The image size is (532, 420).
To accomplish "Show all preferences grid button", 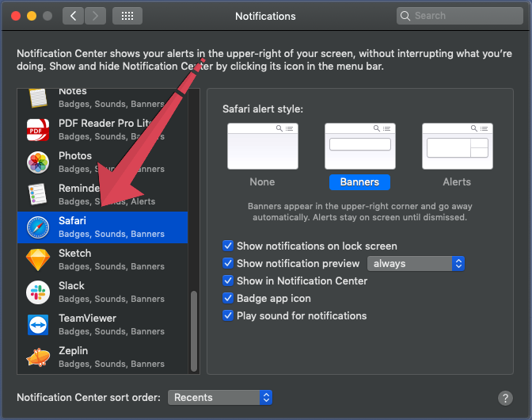I will (127, 16).
